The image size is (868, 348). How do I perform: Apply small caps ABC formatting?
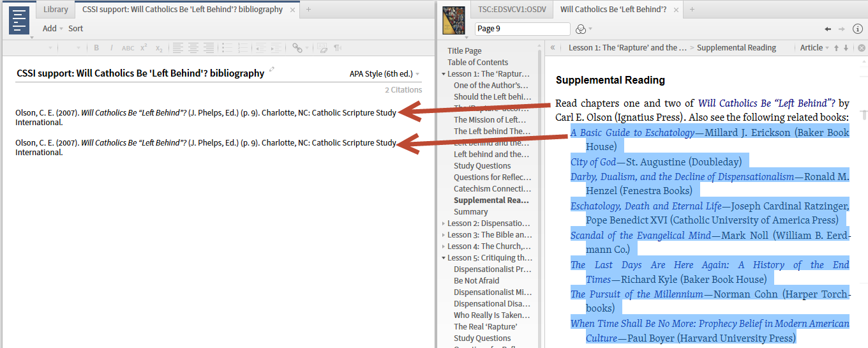coord(128,48)
